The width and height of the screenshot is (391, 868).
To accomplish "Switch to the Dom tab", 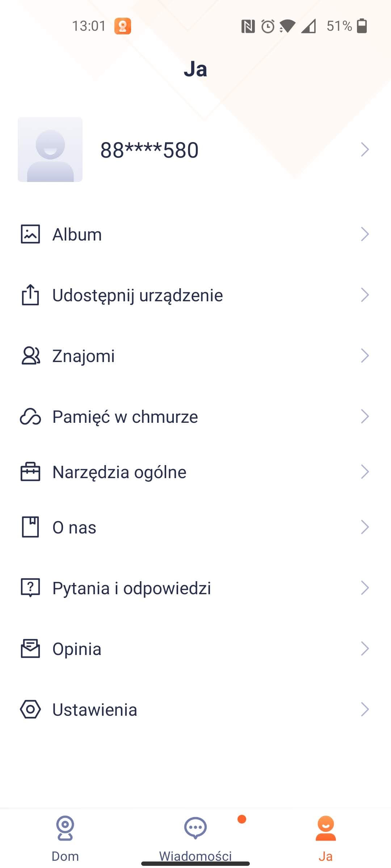I will click(x=65, y=835).
